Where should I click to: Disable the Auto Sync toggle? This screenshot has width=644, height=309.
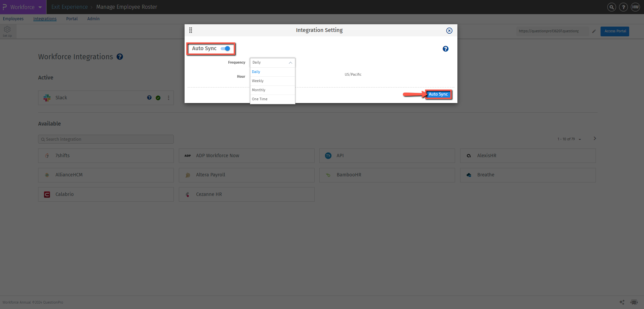click(x=225, y=48)
